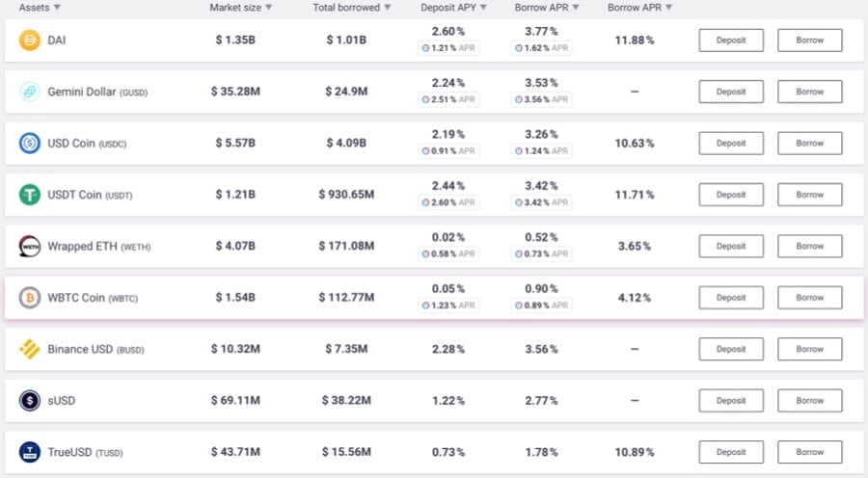Click the Gemini Dollar token icon
This screenshot has width=868, height=478.
(x=30, y=92)
